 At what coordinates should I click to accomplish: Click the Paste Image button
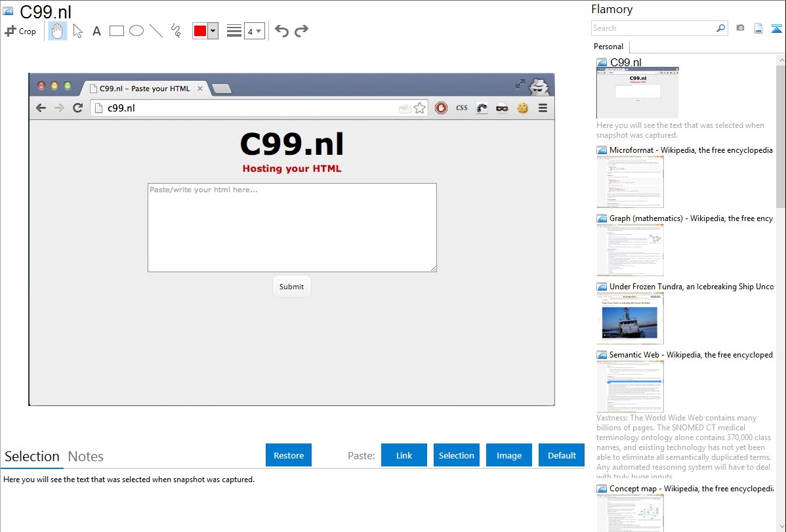click(x=508, y=455)
